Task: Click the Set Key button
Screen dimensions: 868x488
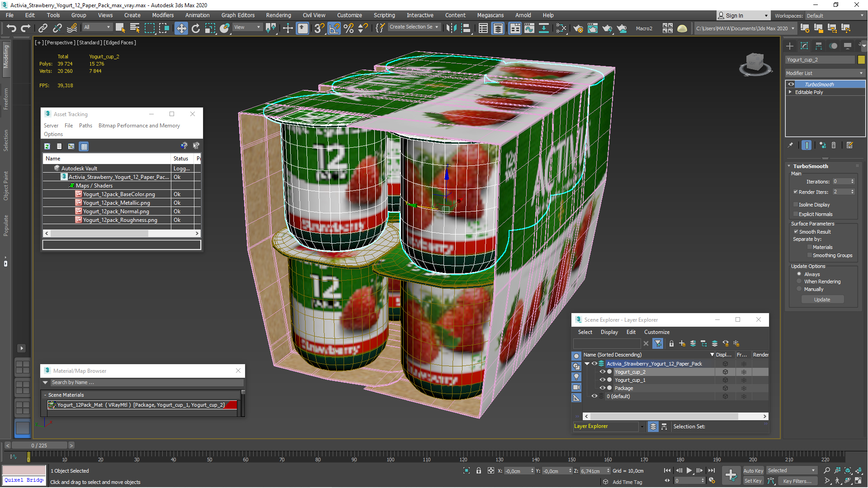Action: (753, 481)
